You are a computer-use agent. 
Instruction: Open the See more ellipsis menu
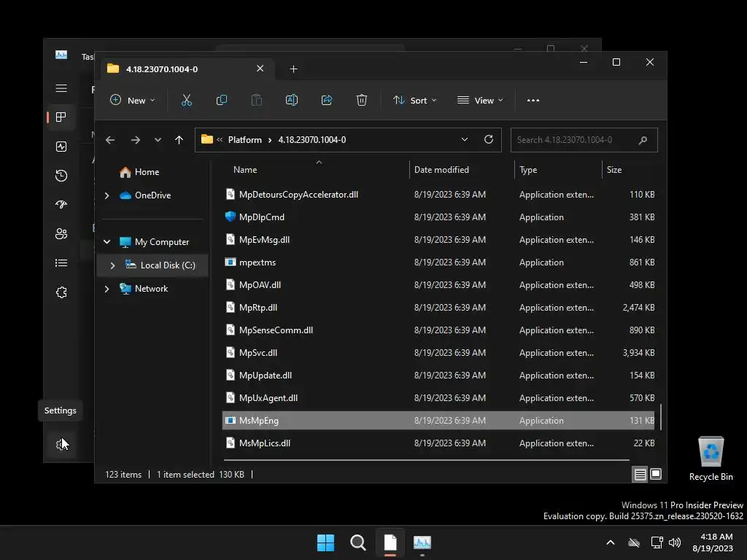[533, 101]
